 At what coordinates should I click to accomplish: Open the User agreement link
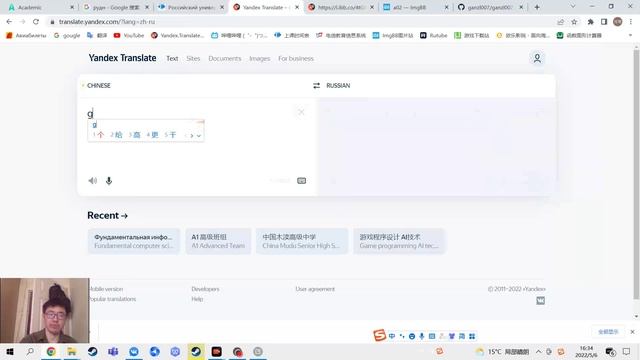(315, 289)
